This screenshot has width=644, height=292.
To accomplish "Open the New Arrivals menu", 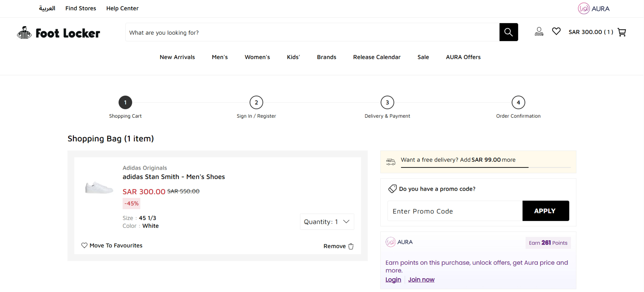I will pyautogui.click(x=177, y=57).
